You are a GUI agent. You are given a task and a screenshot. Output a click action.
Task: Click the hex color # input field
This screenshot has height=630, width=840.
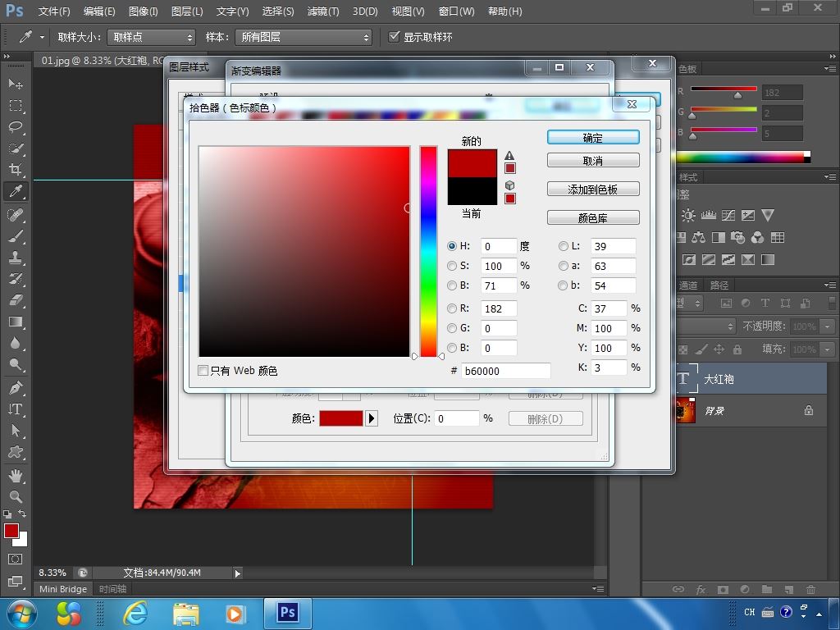(x=505, y=371)
